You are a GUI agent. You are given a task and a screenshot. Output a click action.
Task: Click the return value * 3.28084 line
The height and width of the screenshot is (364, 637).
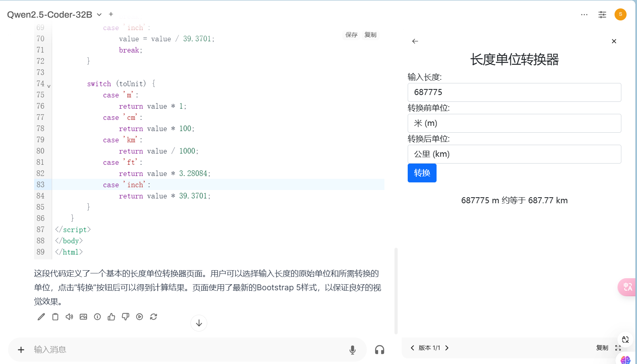(x=165, y=174)
